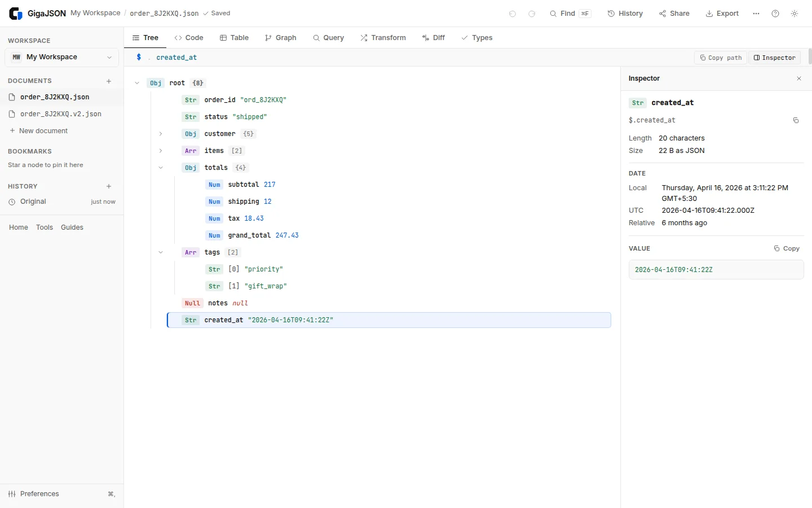This screenshot has width=812, height=508.
Task: Expand the items array chevron
Action: coord(161,151)
